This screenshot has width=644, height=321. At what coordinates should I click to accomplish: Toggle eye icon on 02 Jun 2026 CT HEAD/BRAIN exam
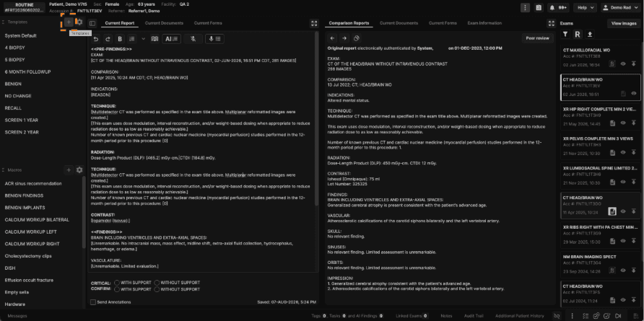pos(634,94)
